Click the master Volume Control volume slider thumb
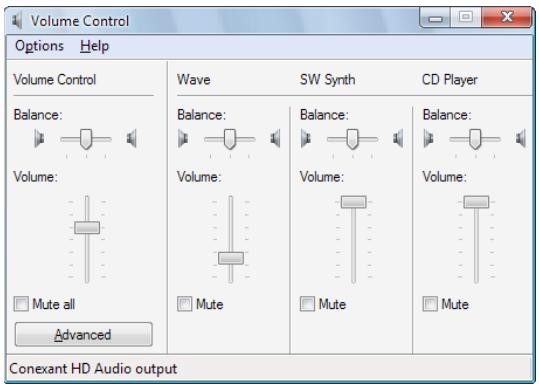Image resolution: width=539 pixels, height=384 pixels. [x=87, y=228]
